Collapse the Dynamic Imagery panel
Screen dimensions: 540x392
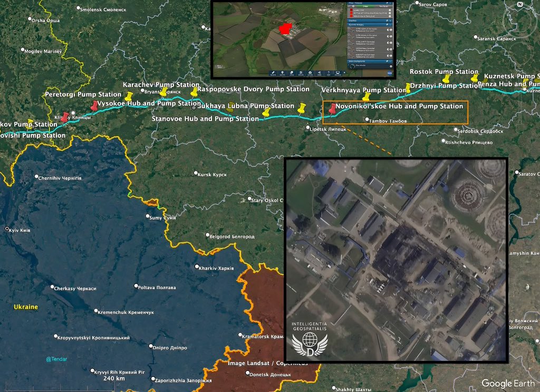390,25
